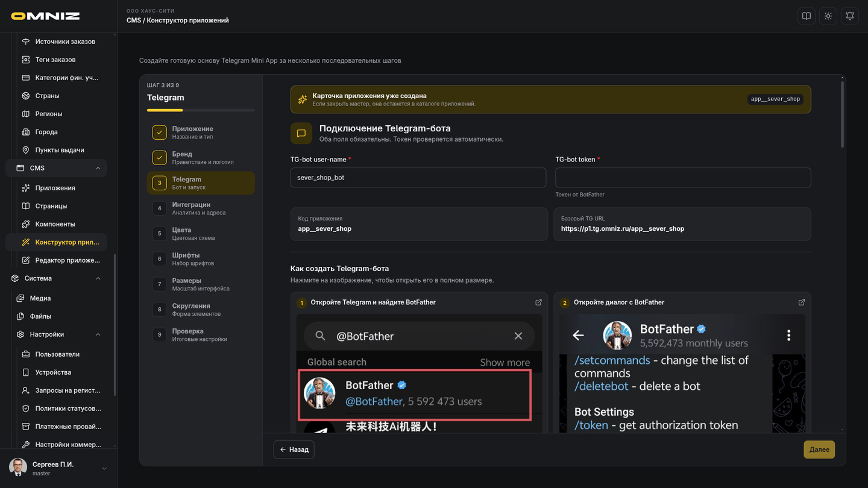
Task: Click the Политики статусов shield icon
Action: pyautogui.click(x=26, y=408)
